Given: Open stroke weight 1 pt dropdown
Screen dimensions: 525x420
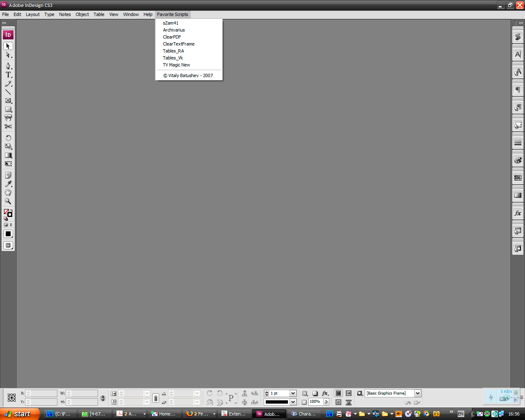Looking at the screenshot, I should (293, 393).
